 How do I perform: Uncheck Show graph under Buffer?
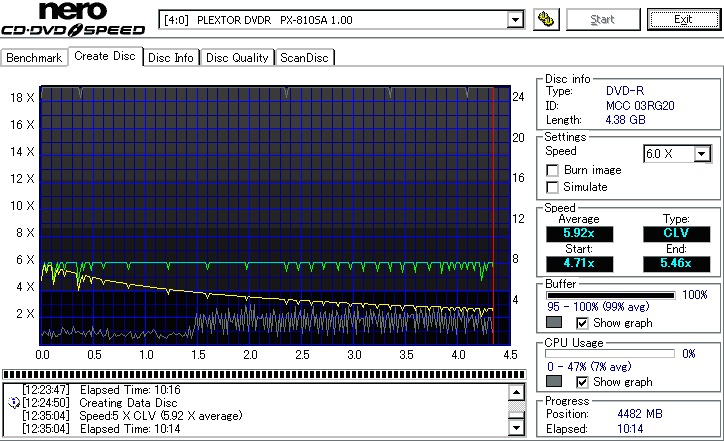583,323
